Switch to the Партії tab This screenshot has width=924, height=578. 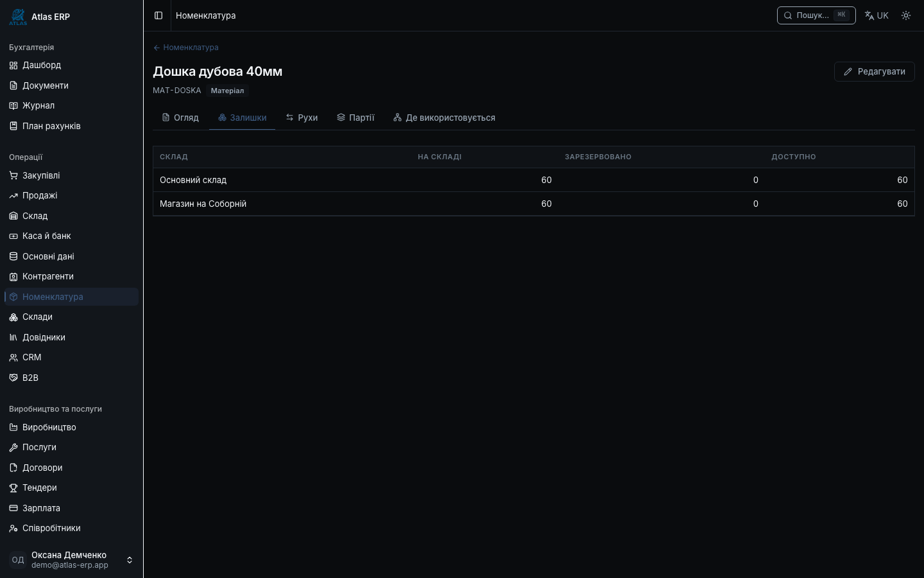click(x=355, y=118)
